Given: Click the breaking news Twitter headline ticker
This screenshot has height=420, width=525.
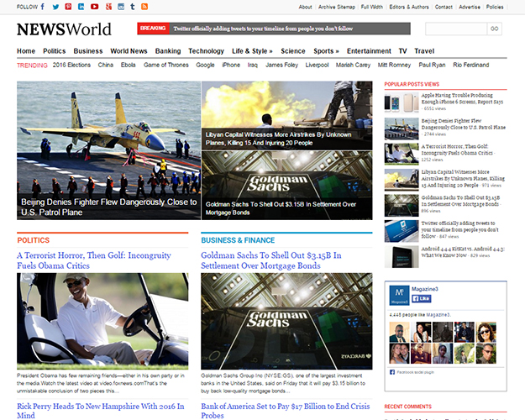Looking at the screenshot, I should [263, 29].
